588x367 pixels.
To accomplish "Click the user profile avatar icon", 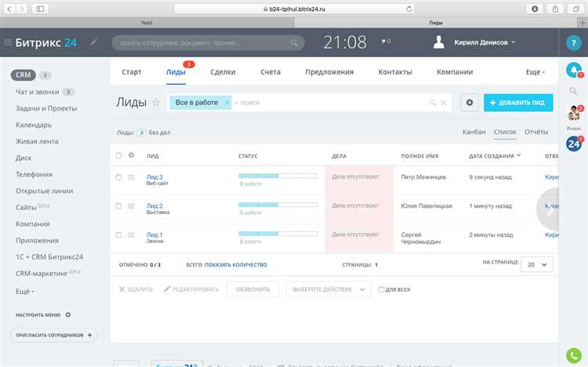I will pos(439,42).
